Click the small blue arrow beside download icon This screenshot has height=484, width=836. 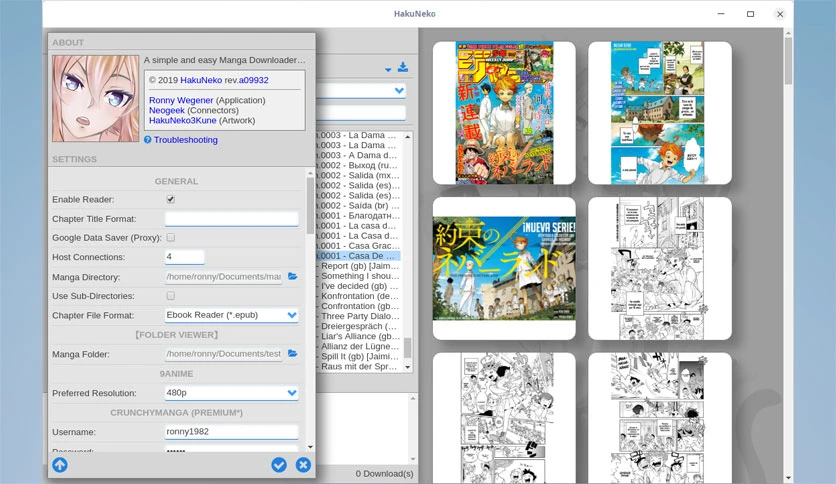388,69
